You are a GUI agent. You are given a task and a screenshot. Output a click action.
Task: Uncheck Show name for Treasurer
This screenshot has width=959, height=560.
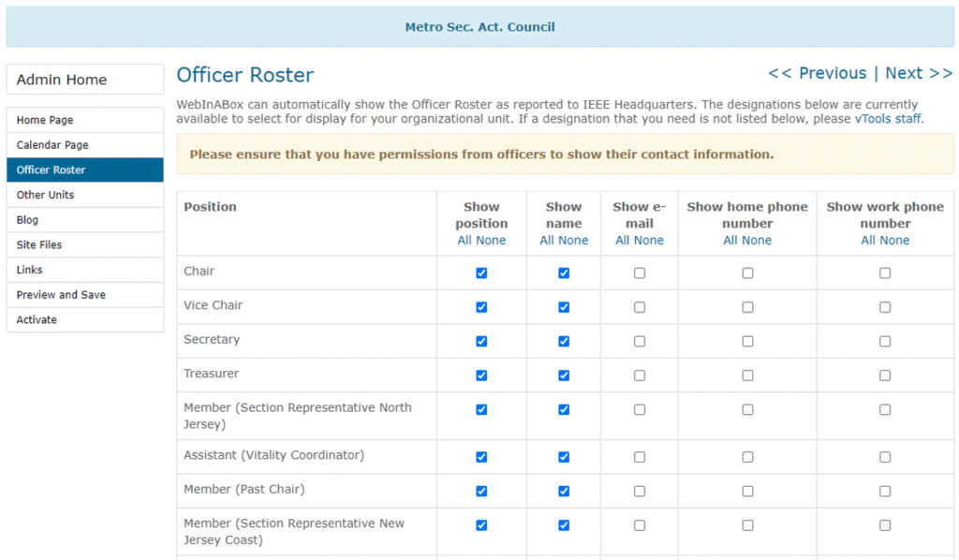coord(564,376)
